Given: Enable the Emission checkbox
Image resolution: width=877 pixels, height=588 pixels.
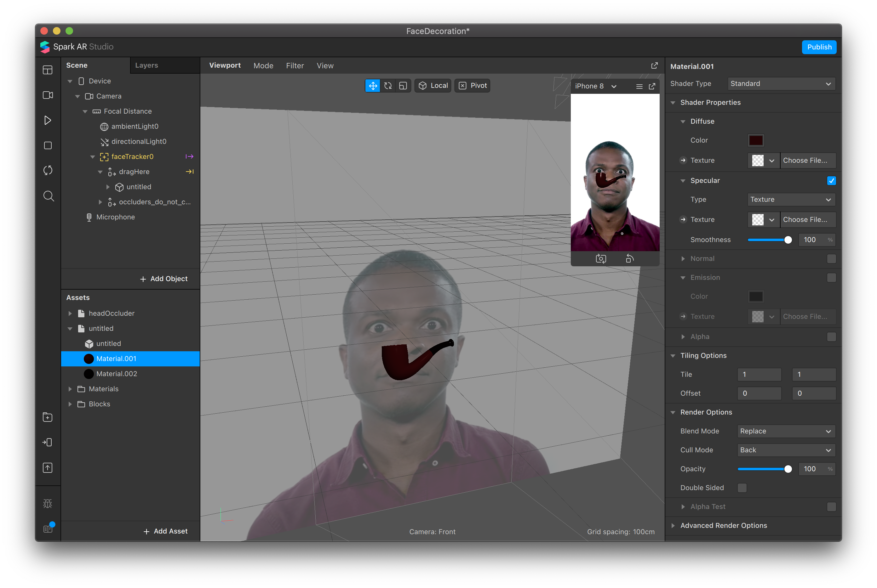Looking at the screenshot, I should [831, 278].
